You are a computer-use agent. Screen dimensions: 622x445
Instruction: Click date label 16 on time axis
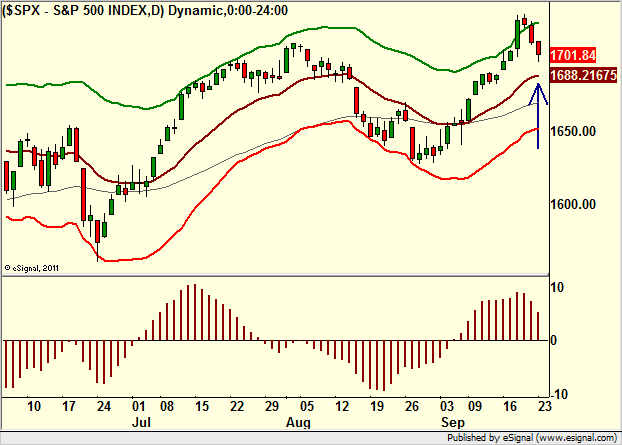tap(510, 407)
